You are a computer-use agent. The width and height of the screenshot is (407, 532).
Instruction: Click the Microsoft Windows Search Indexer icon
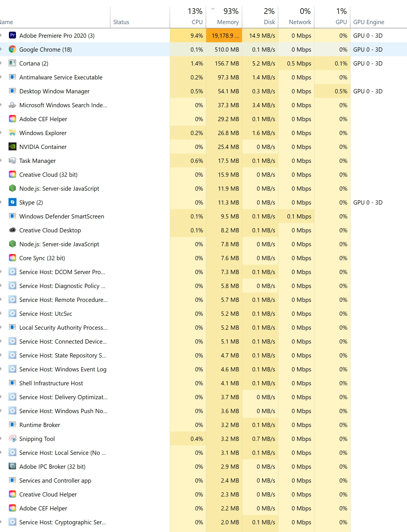click(12, 105)
